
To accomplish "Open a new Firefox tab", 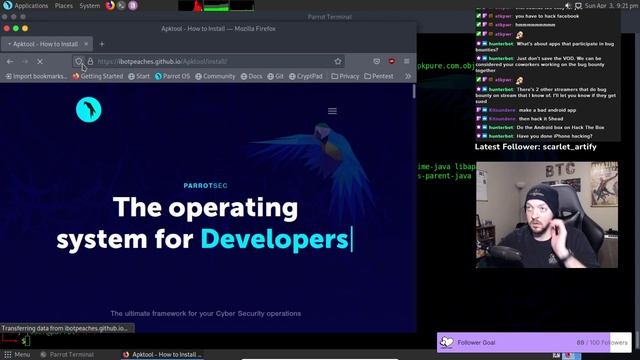I will pos(102,44).
